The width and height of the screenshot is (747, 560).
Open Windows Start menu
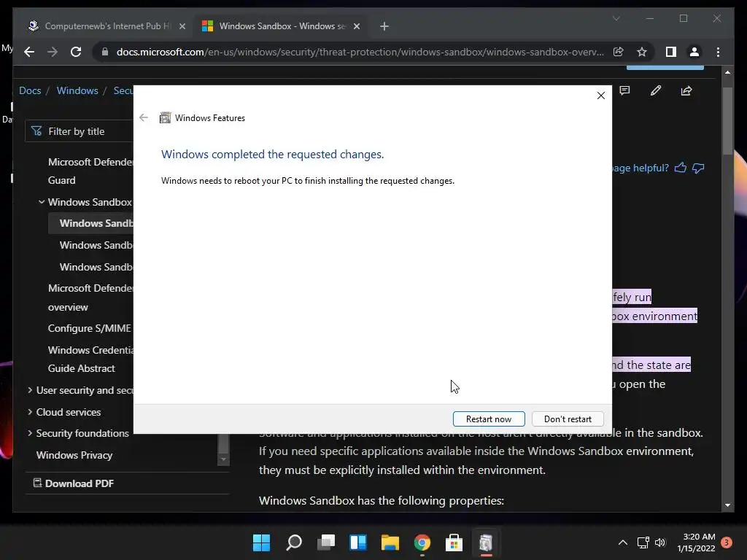(262, 542)
